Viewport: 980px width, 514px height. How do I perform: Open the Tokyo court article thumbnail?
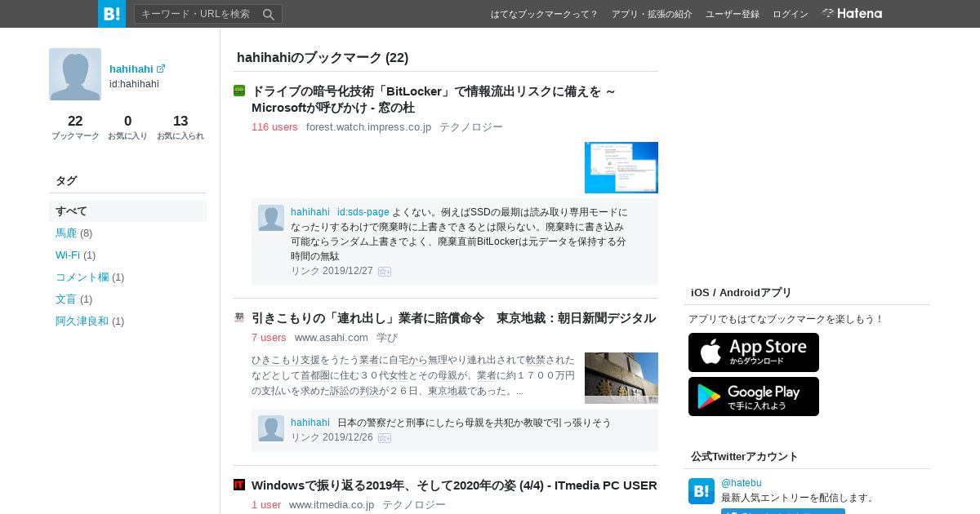(x=621, y=378)
